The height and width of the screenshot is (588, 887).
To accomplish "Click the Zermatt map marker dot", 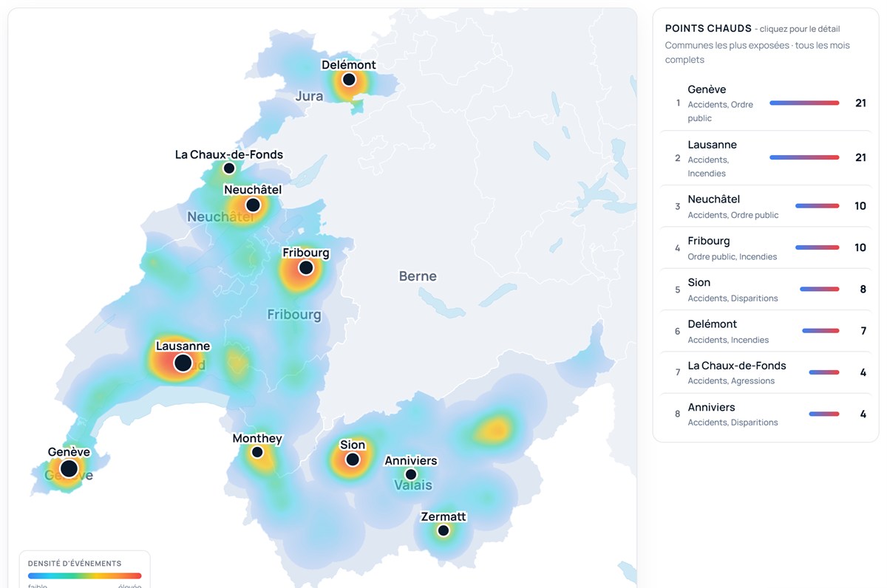I will pyautogui.click(x=443, y=530).
